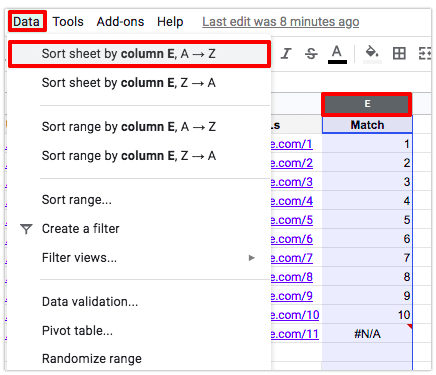Toggle strikethrough text formatting
This screenshot has width=436, height=375.
[311, 53]
